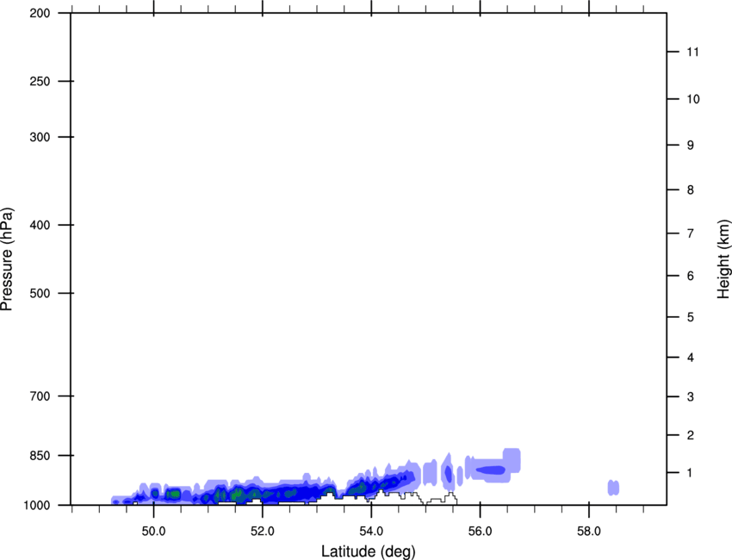Click the 1 km height label
The image size is (732, 560).
[x=691, y=473]
